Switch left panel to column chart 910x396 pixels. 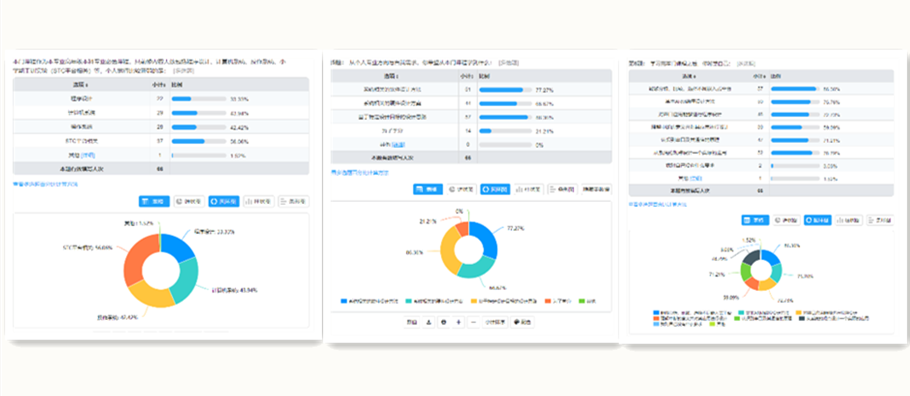click(259, 201)
